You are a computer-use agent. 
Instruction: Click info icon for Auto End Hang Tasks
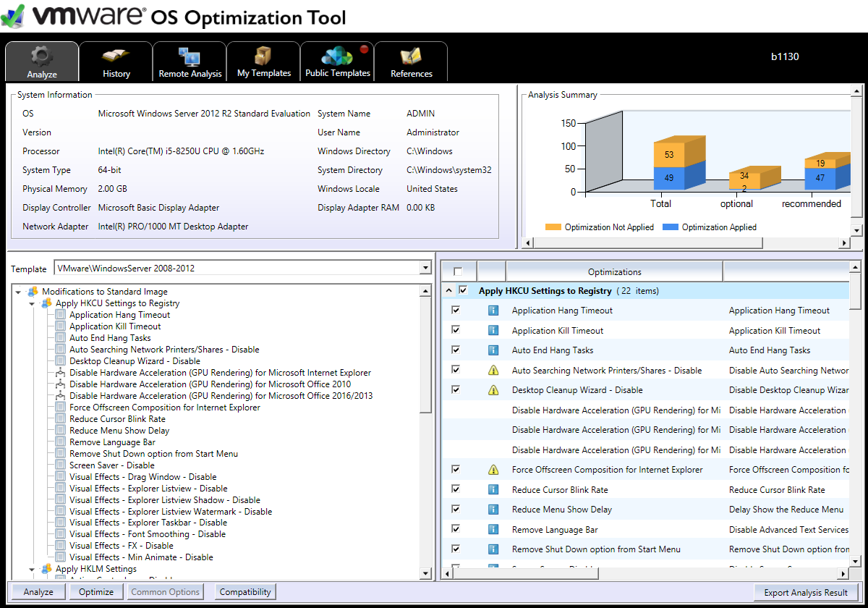[x=493, y=350]
